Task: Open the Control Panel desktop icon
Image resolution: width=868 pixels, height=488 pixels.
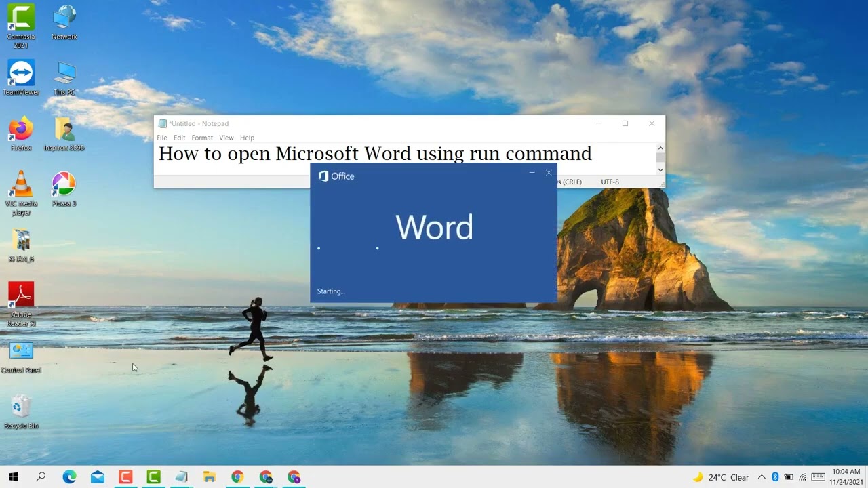Action: tap(21, 357)
